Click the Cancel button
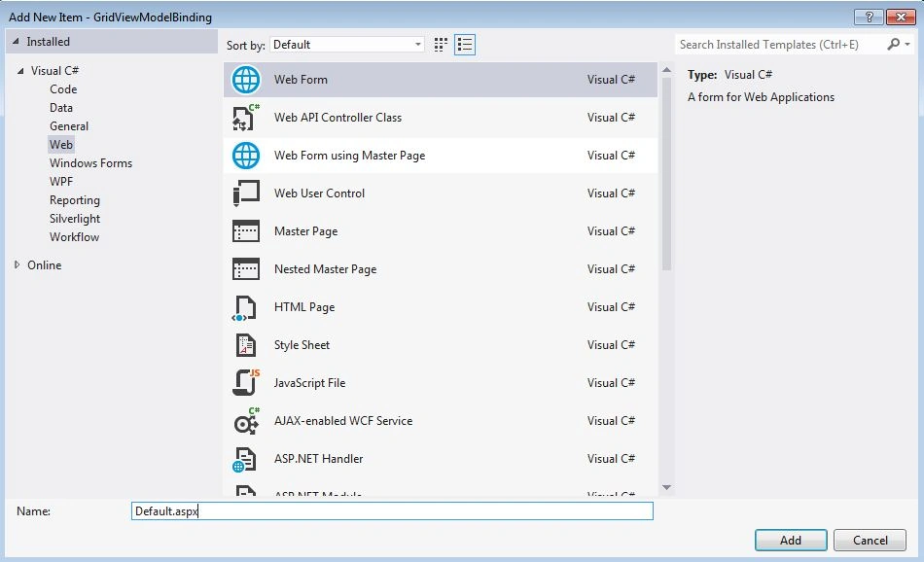 pos(870,541)
